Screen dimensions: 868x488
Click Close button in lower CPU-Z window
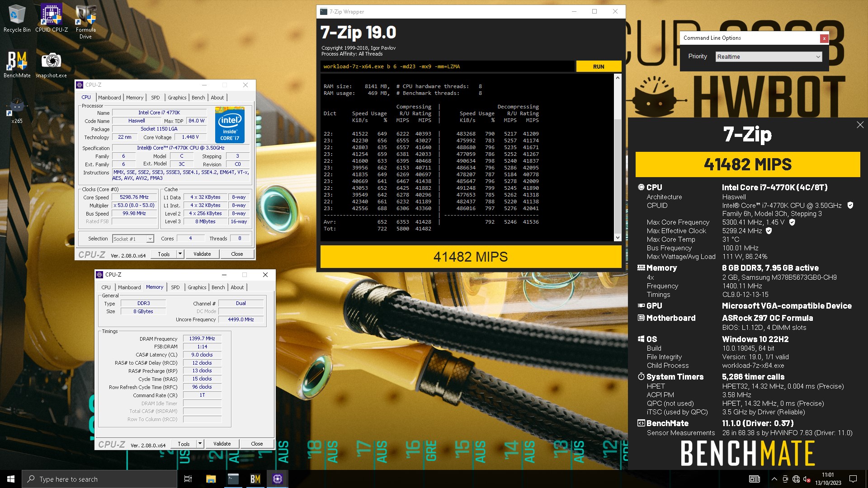(x=257, y=444)
